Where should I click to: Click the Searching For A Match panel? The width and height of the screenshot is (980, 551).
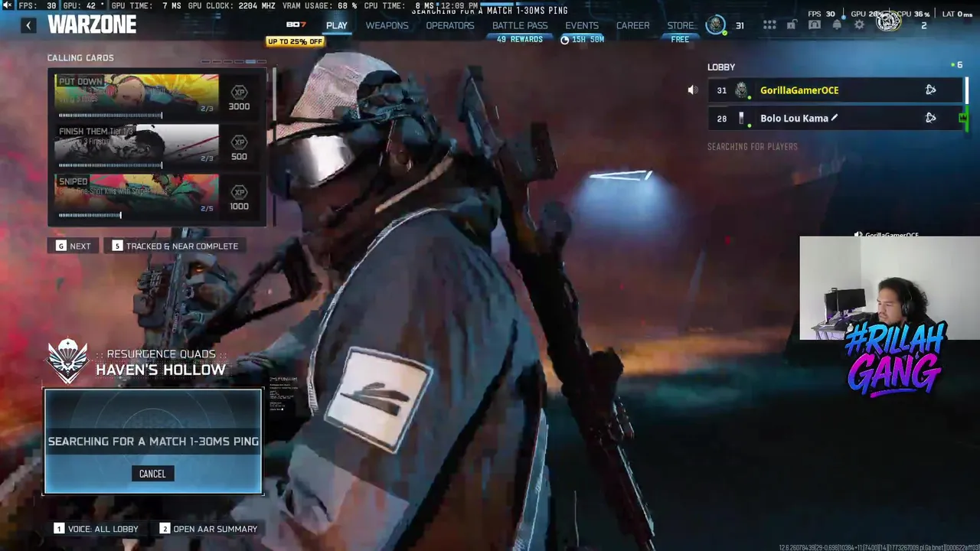tap(153, 442)
